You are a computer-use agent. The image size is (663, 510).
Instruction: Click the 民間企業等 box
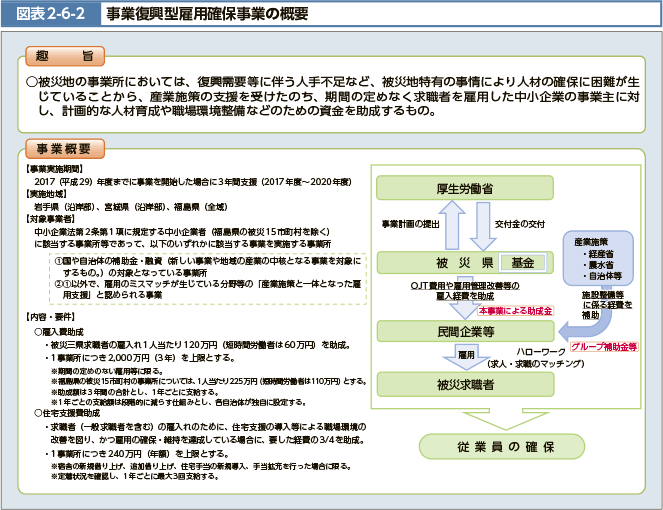pos(463,330)
